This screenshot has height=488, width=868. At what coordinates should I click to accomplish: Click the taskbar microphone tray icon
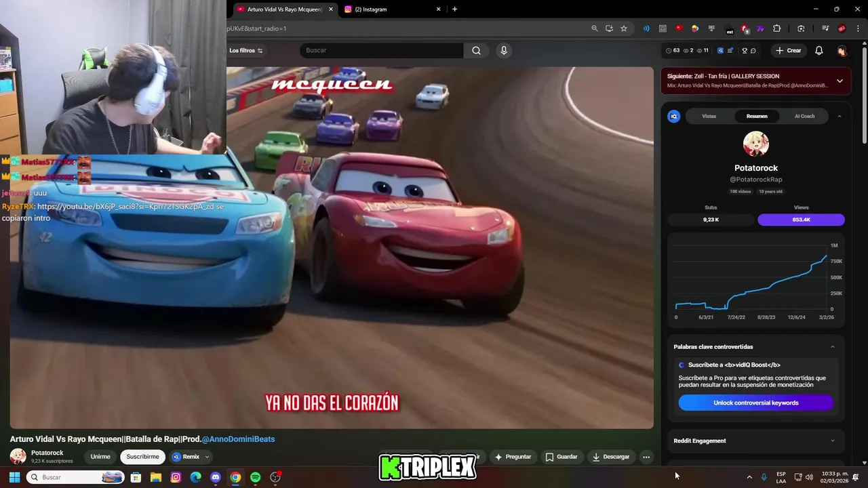click(764, 477)
